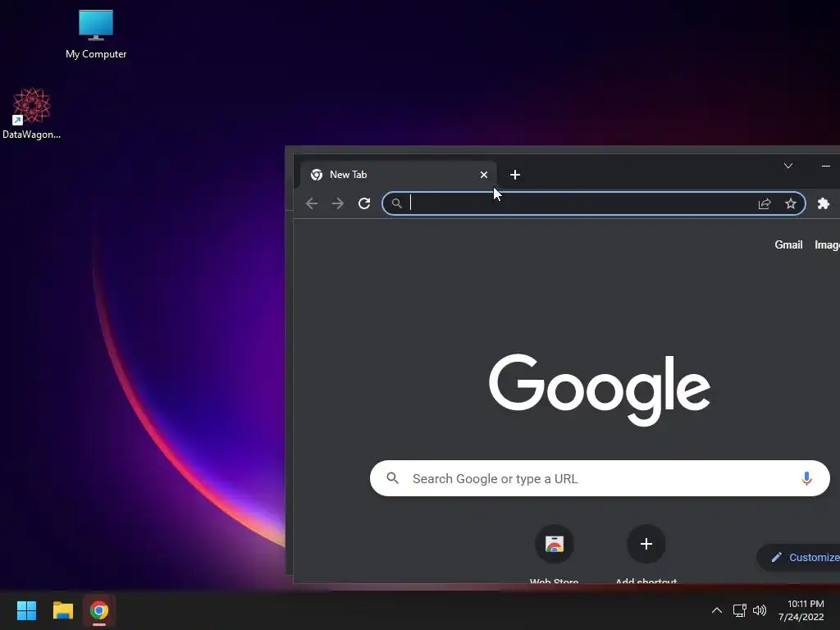Click the Chrome taskbar icon
The height and width of the screenshot is (630, 840).
click(x=99, y=610)
